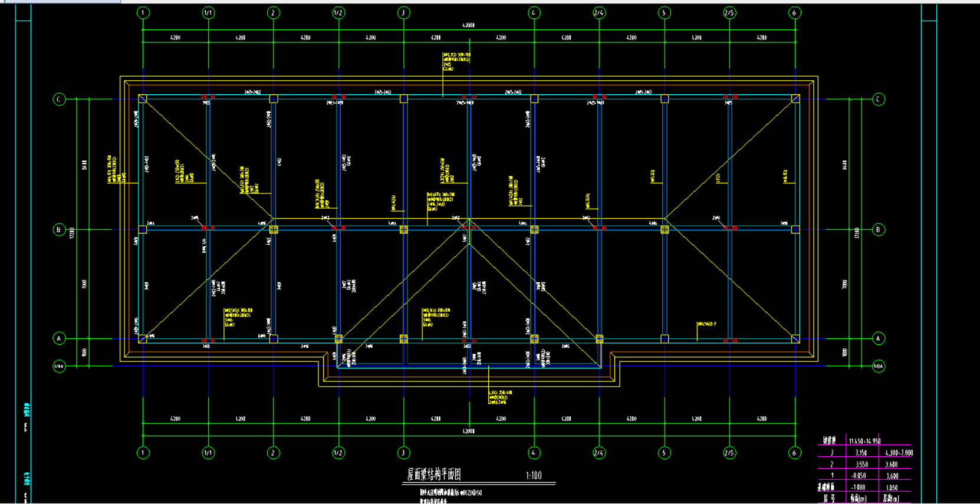Select grid bubble 3 above the plan
980x504 pixels.
tap(403, 12)
